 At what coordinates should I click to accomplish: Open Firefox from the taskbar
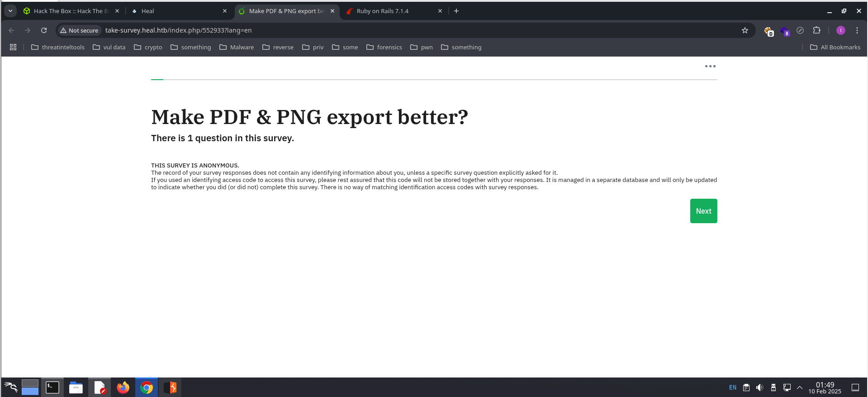(123, 387)
